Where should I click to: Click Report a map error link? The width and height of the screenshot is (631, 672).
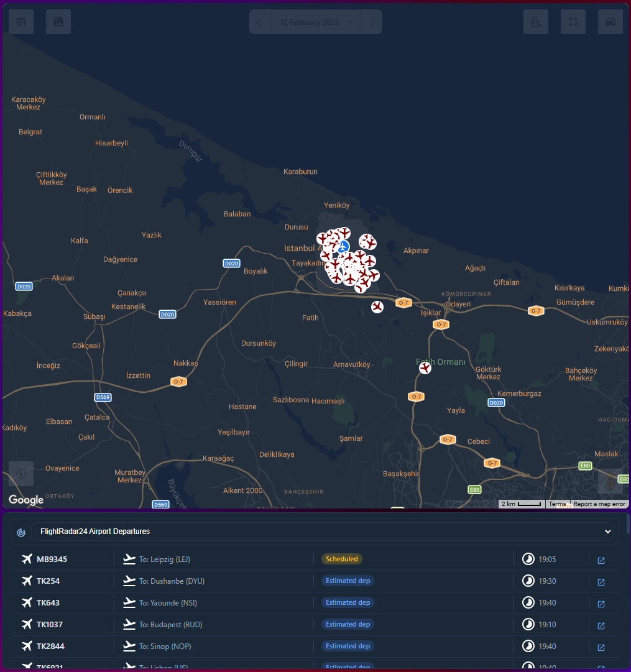599,504
